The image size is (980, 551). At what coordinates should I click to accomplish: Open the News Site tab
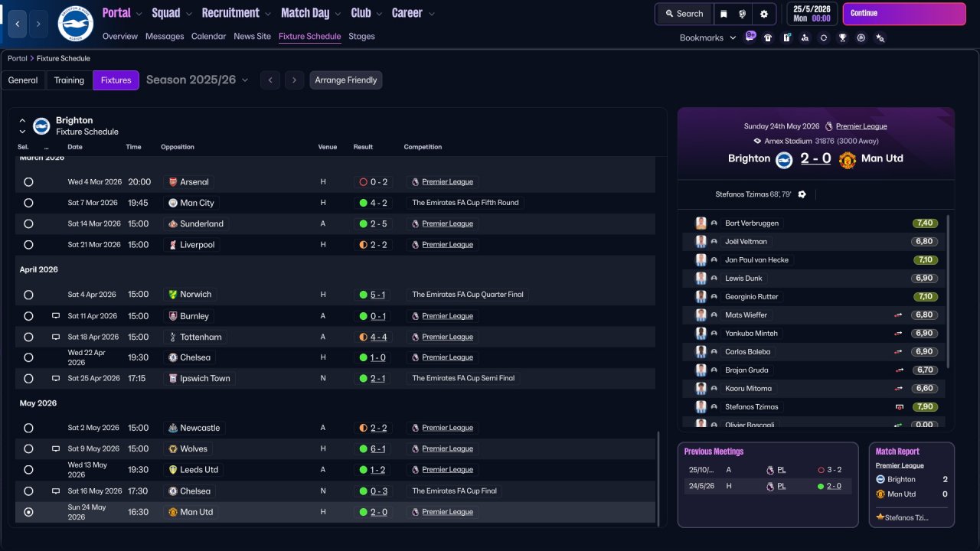253,36
